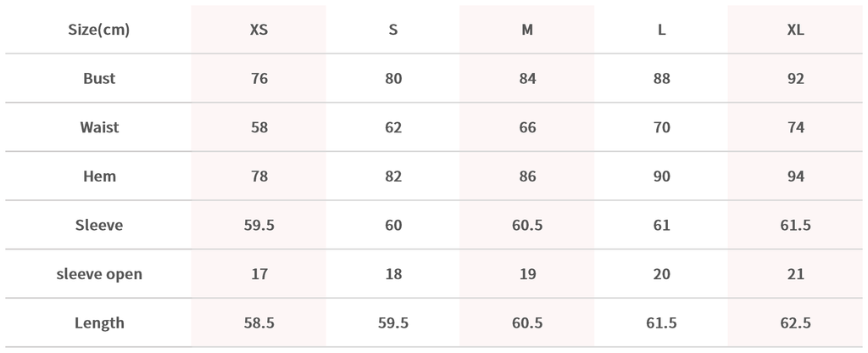Screen dimensions: 868x353
Task: Select the Length row label
Action: click(x=99, y=322)
